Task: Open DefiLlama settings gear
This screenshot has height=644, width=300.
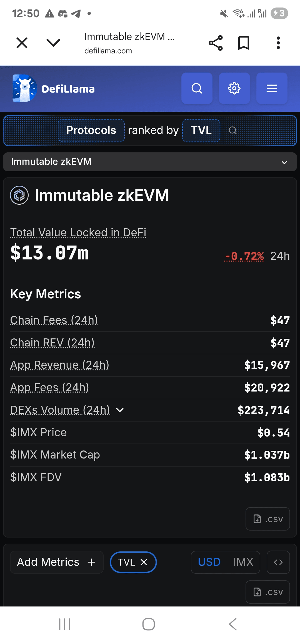Action: point(234,88)
